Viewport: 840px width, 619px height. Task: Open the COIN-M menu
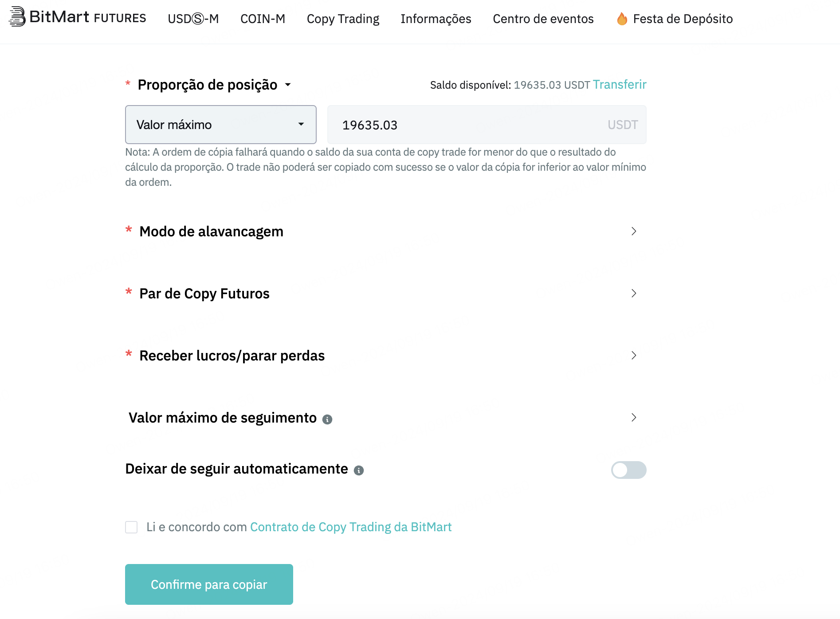263,19
